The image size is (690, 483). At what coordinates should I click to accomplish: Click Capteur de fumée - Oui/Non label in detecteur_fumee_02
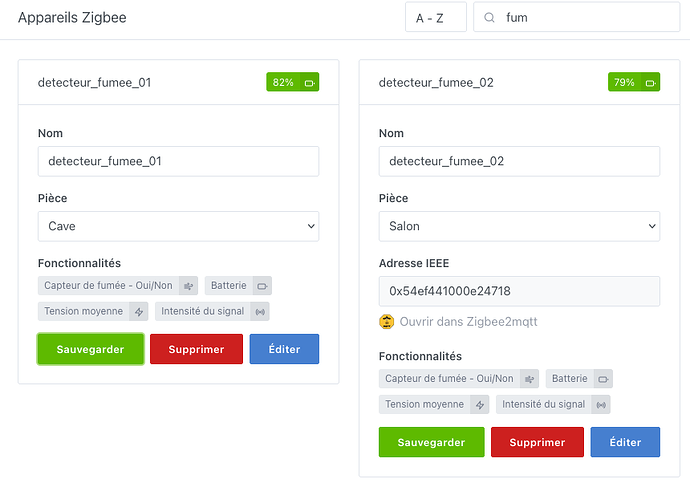[449, 378]
